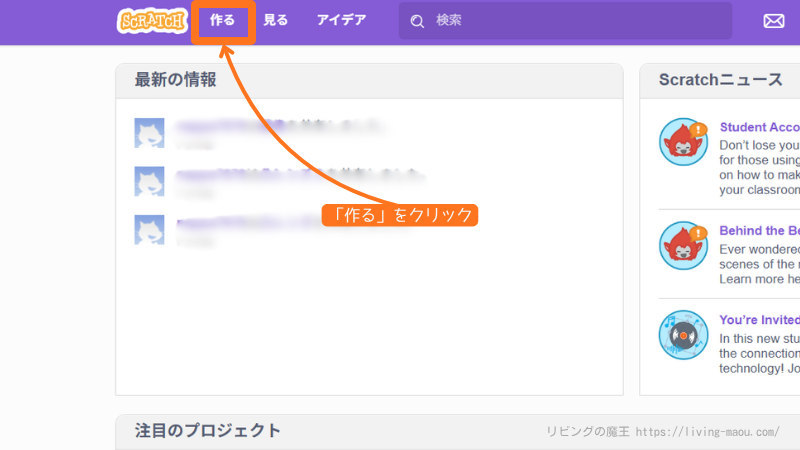Click the third user avatar in 最新の情報

pyautogui.click(x=149, y=229)
